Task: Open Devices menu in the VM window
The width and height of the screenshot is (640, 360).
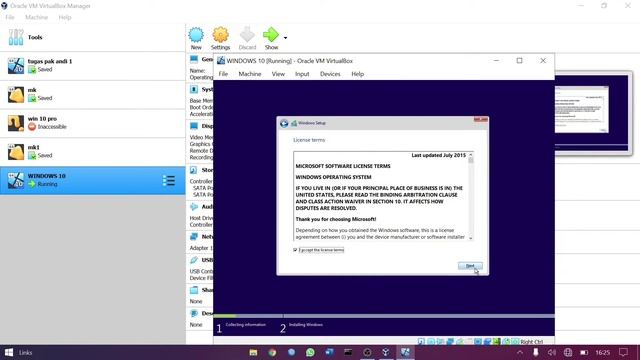Action: (x=330, y=74)
